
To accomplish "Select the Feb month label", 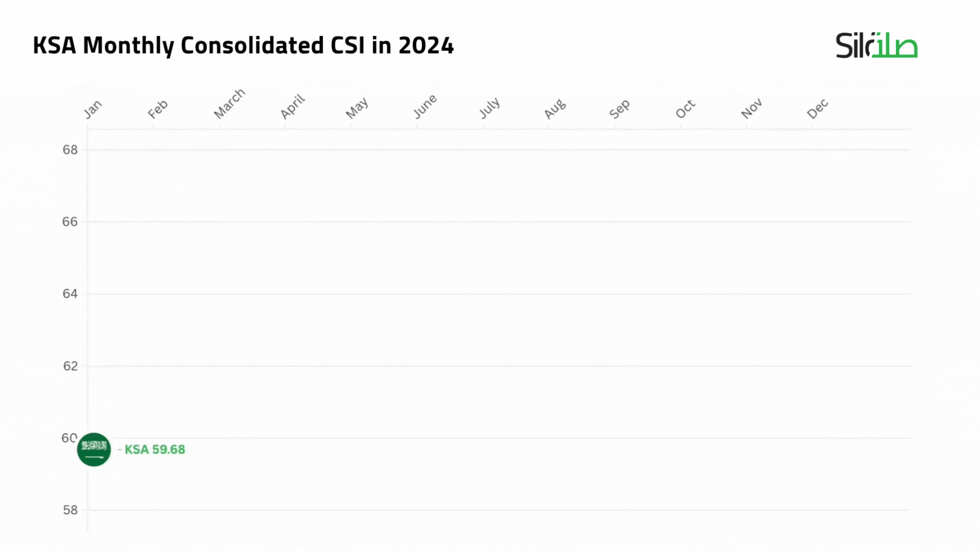I will point(158,109).
